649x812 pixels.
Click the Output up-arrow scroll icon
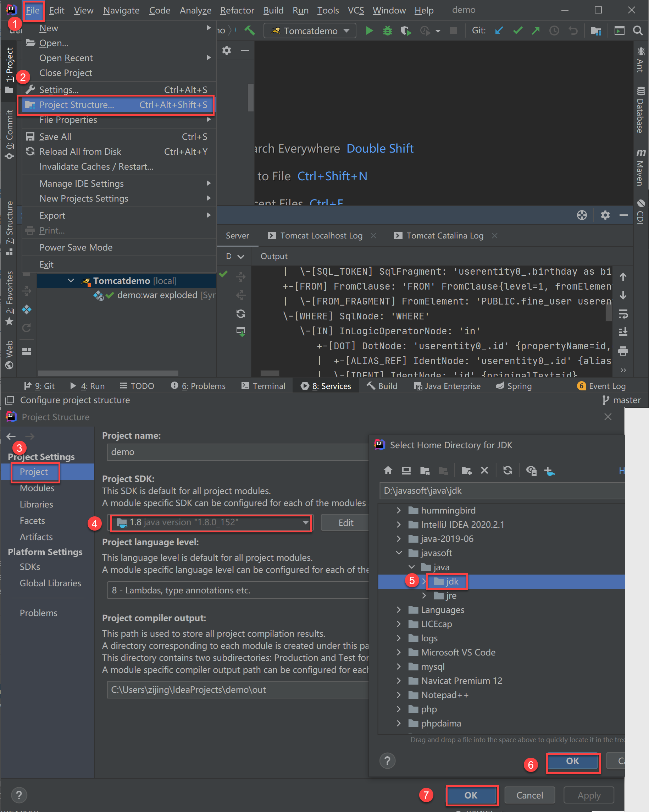[x=623, y=277]
